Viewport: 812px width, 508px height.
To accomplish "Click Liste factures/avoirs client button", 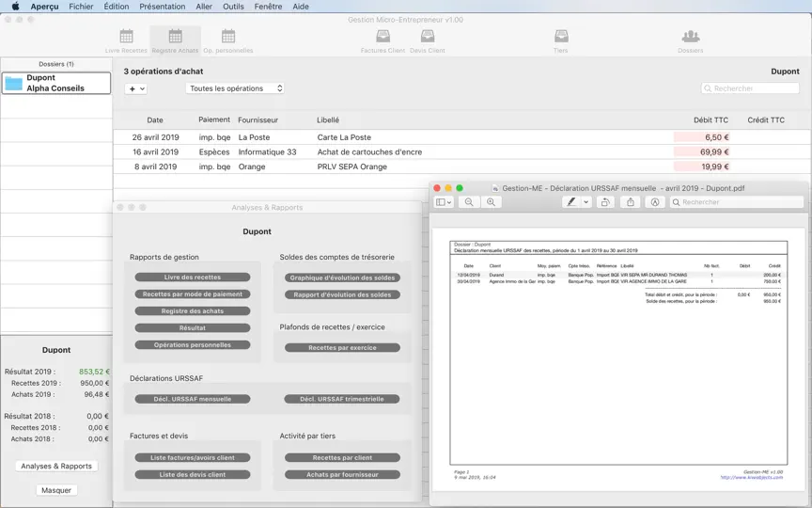I will [193, 458].
